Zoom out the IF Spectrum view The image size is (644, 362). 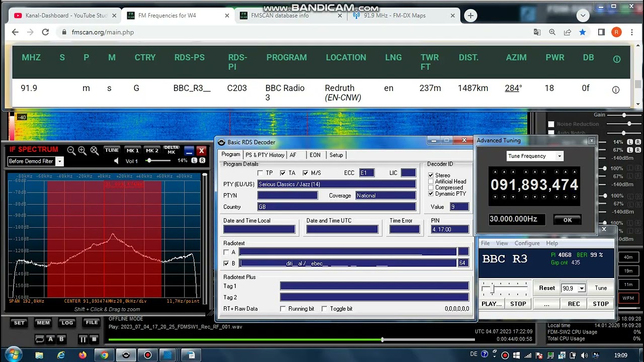click(71, 150)
